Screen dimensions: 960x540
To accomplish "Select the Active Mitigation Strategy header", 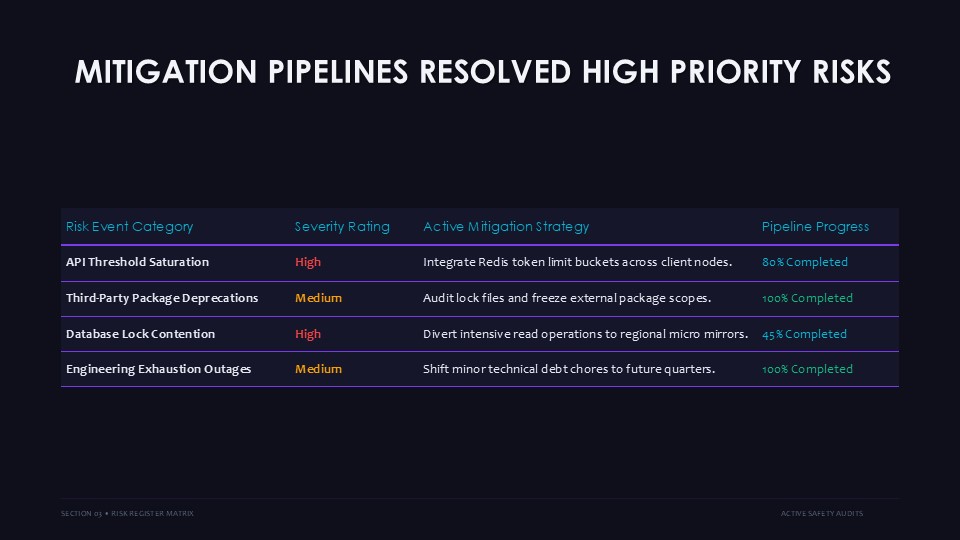I will 506,227.
